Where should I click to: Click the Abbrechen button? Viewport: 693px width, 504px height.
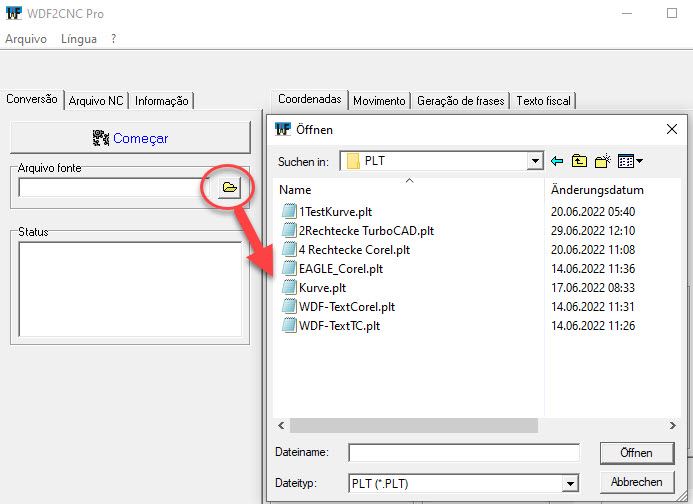[x=636, y=483]
